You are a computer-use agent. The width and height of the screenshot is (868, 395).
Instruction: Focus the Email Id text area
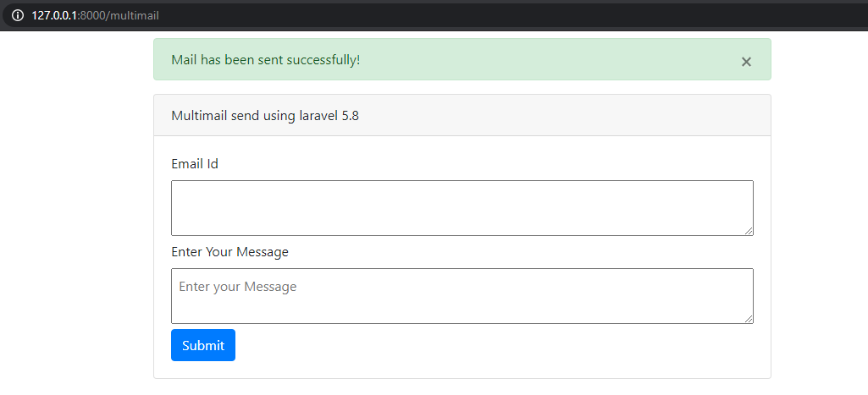tap(462, 207)
